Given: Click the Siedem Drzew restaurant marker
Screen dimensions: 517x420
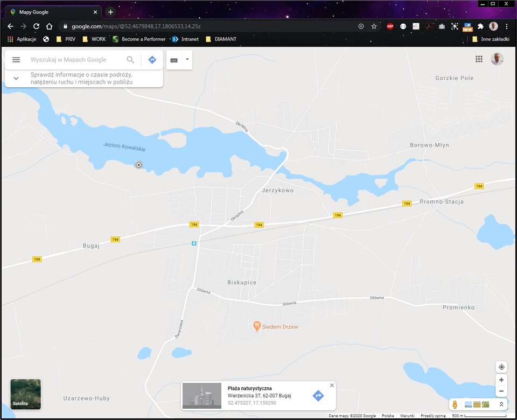Looking at the screenshot, I should point(257,326).
